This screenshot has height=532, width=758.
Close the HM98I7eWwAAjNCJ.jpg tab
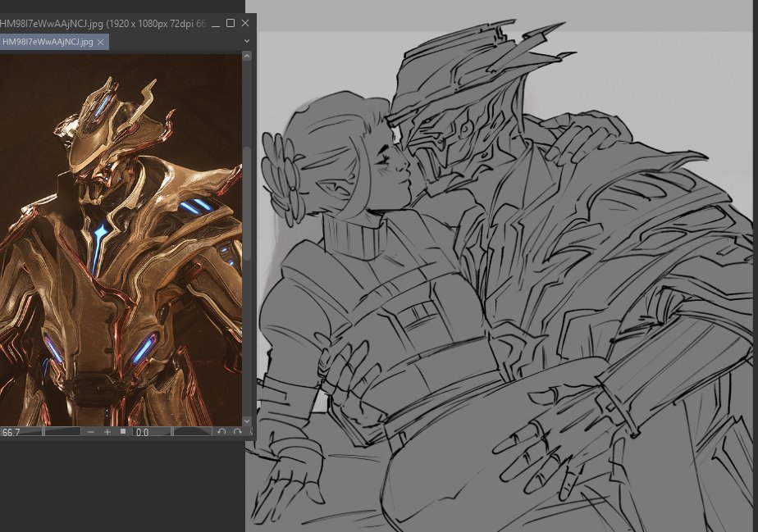(x=101, y=42)
